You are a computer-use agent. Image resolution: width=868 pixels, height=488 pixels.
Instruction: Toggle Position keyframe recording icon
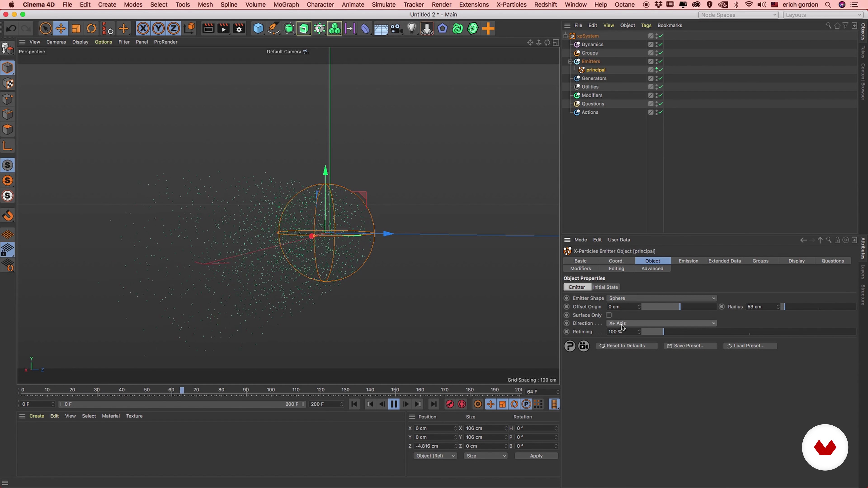click(x=490, y=404)
